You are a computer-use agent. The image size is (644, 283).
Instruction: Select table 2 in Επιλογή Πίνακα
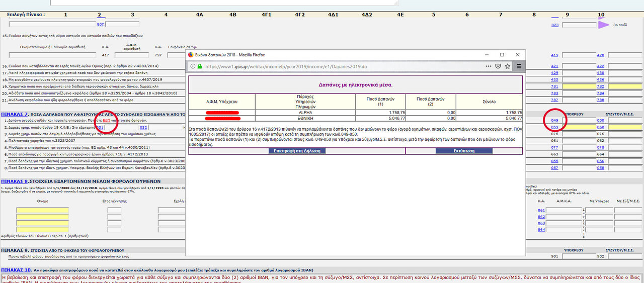pyautogui.click(x=99, y=15)
